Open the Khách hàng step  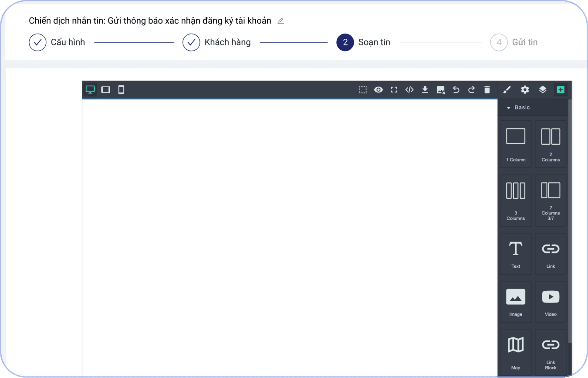click(191, 42)
